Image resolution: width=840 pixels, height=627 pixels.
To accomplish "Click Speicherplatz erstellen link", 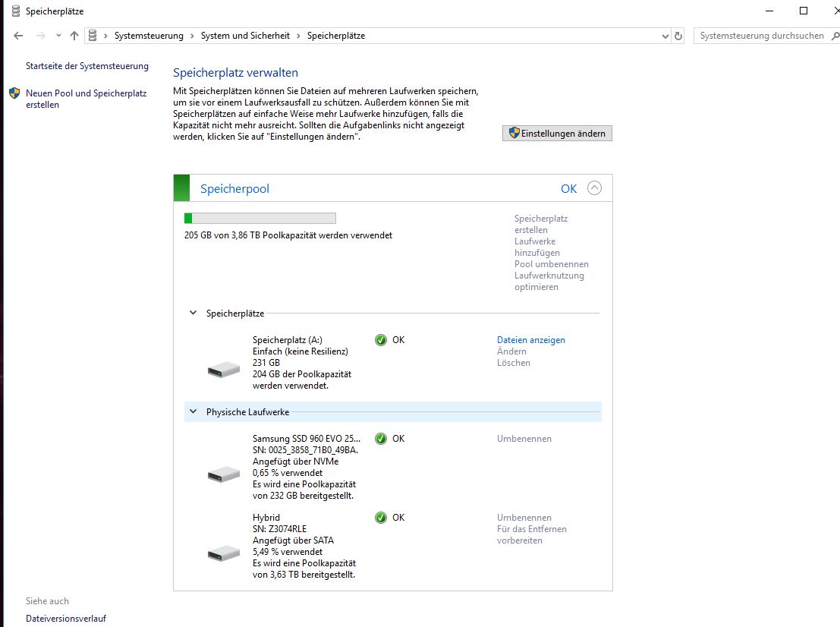I will (x=541, y=224).
